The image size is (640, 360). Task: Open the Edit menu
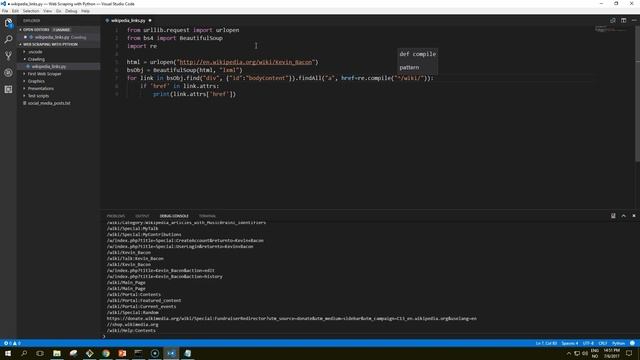pyautogui.click(x=16, y=11)
